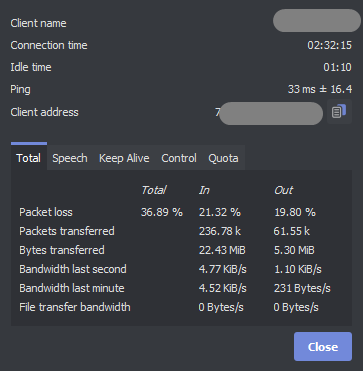Select the 231 Bytes/s outgoing bandwidth value
The image size is (363, 371).
pyautogui.click(x=302, y=288)
